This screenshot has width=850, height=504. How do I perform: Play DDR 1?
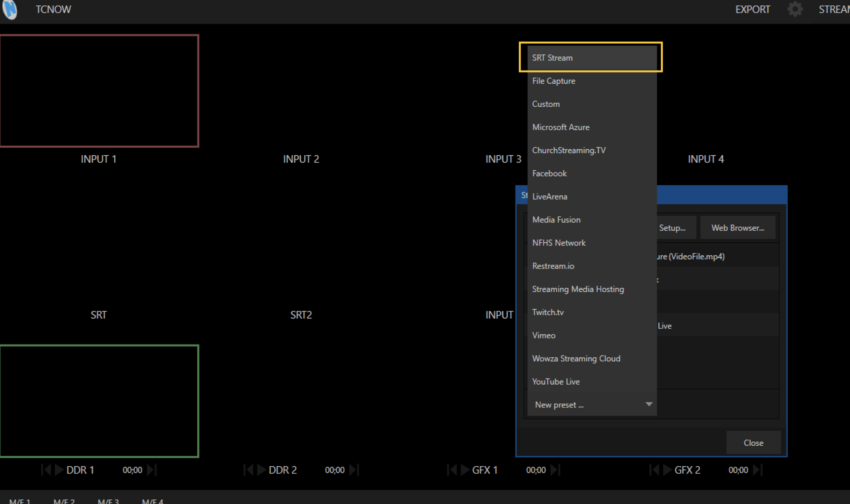(59, 470)
